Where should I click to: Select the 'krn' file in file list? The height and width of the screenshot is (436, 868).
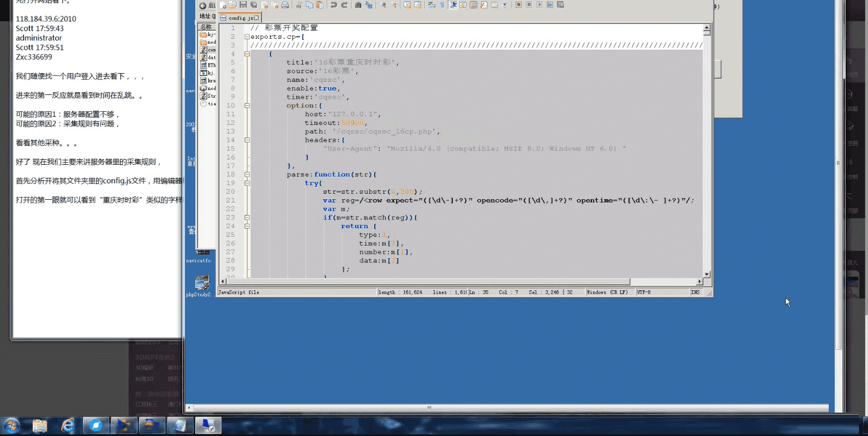tap(208, 81)
